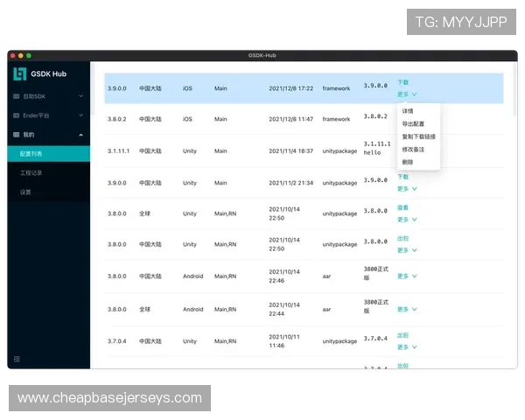Click the date 2021/10/14 22:44

(284, 310)
